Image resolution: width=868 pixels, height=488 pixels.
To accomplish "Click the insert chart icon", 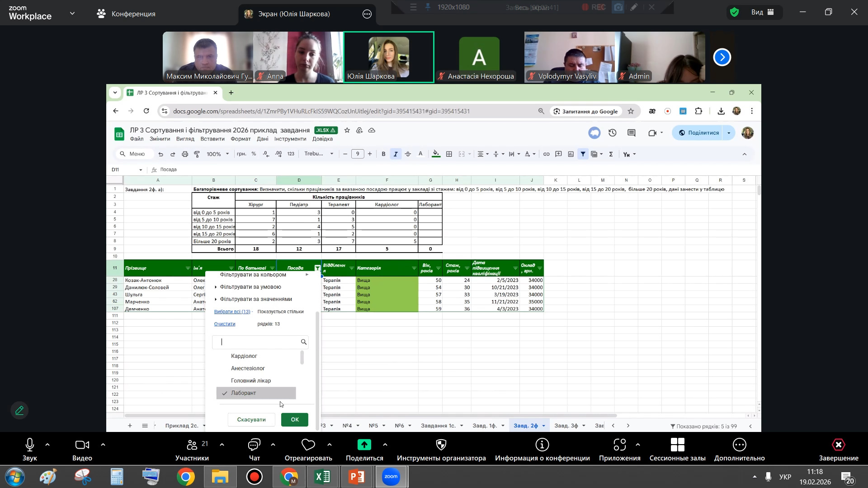I will click(571, 154).
